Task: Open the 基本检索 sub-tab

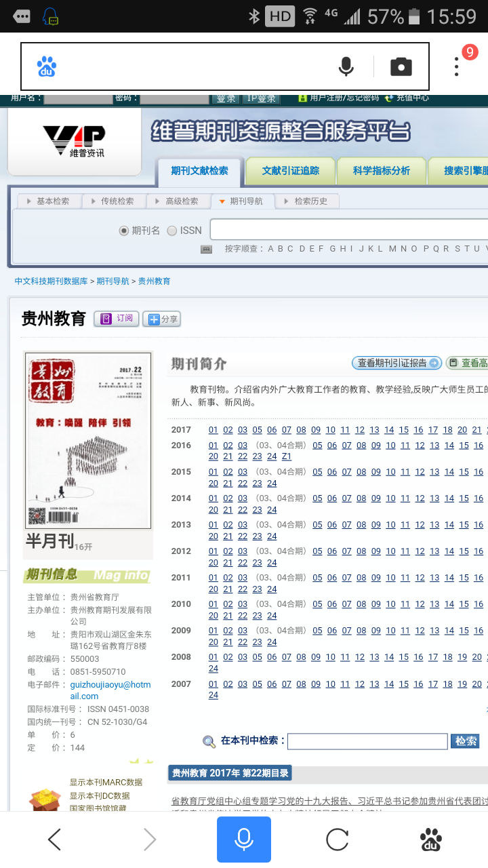Action: [x=49, y=201]
